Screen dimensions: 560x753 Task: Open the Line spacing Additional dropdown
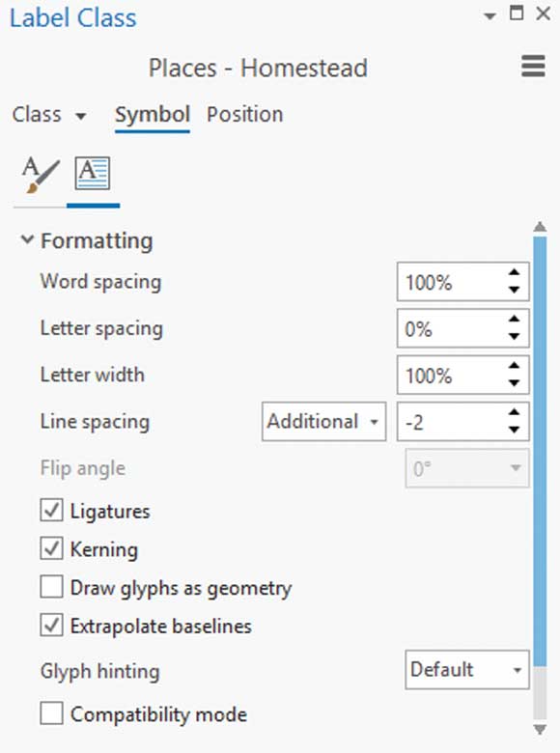[x=323, y=422]
